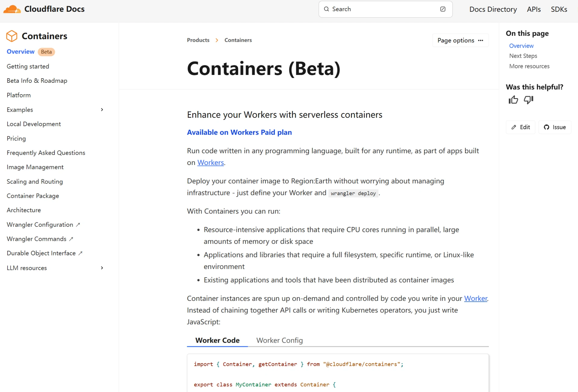Expand the LLM resources sidebar section
This screenshot has height=392, width=578.
pyautogui.click(x=102, y=268)
